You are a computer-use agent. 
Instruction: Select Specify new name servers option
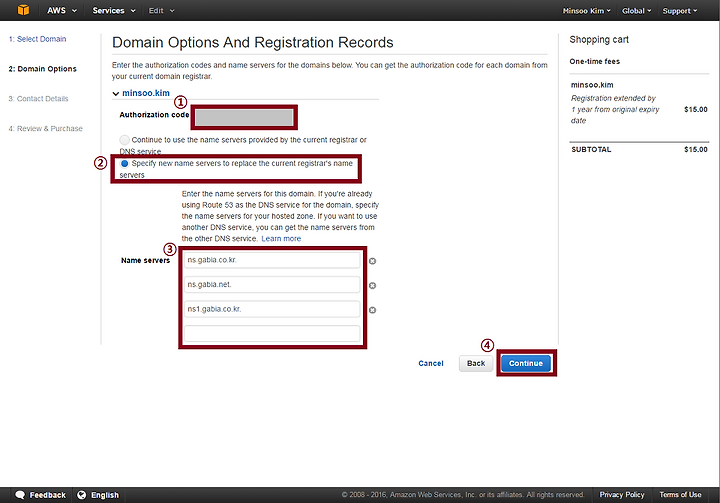pyautogui.click(x=124, y=164)
